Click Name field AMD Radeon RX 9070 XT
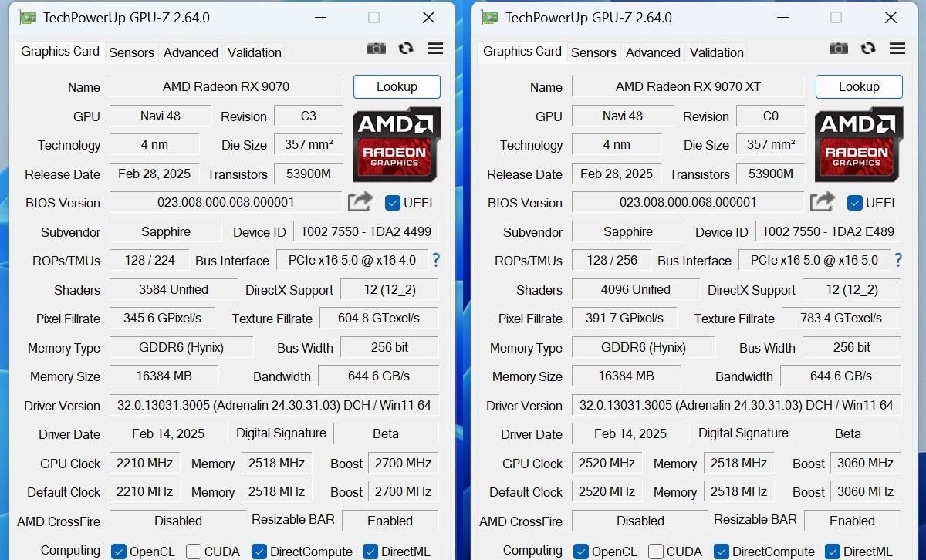Viewport: 926px width, 560px height. pyautogui.click(x=688, y=86)
